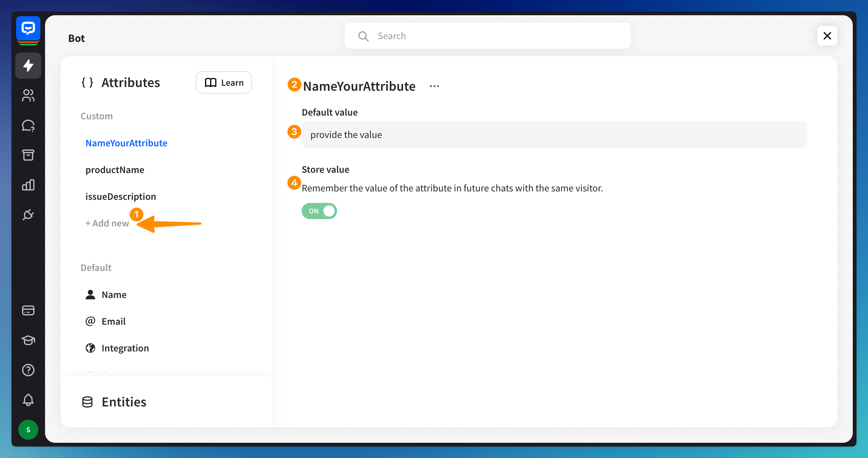
Task: Click the + Add new attribute link
Action: click(x=107, y=223)
